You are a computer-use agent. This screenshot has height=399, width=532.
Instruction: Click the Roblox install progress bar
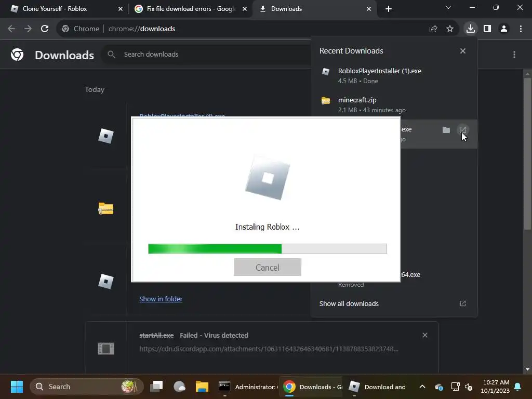click(268, 249)
